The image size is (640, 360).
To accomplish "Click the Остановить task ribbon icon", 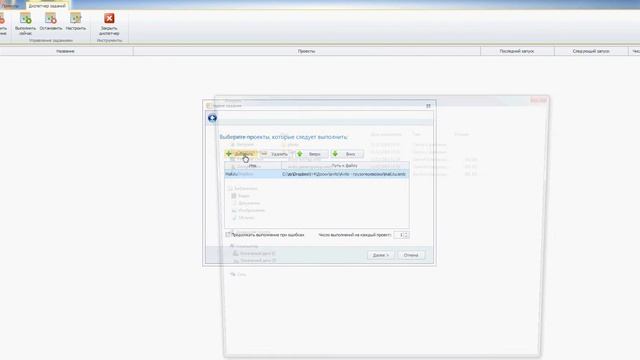I will (51, 22).
